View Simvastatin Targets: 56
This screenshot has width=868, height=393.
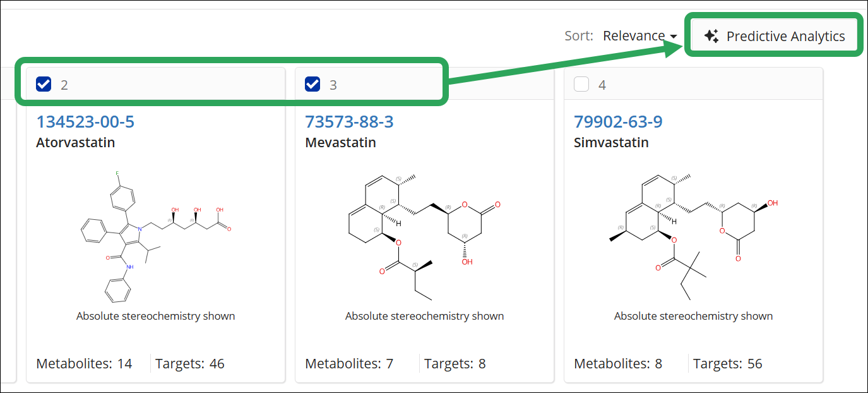tap(727, 363)
